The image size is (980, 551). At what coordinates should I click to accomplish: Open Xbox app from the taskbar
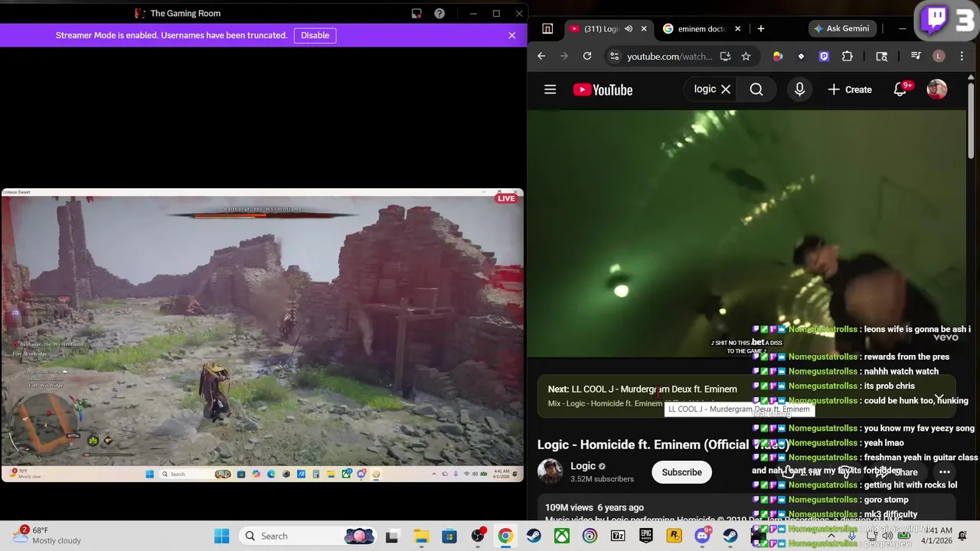click(x=561, y=536)
